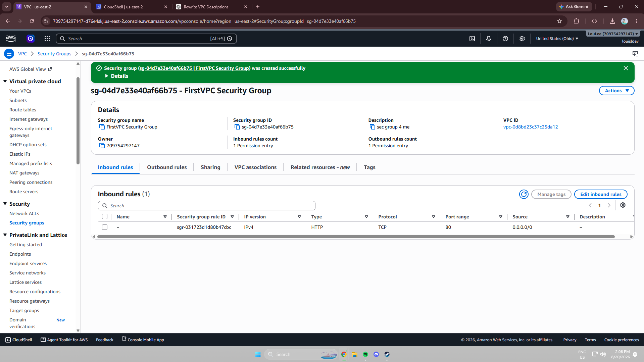Click the inbound rules horizontal scrollbar

click(x=356, y=237)
